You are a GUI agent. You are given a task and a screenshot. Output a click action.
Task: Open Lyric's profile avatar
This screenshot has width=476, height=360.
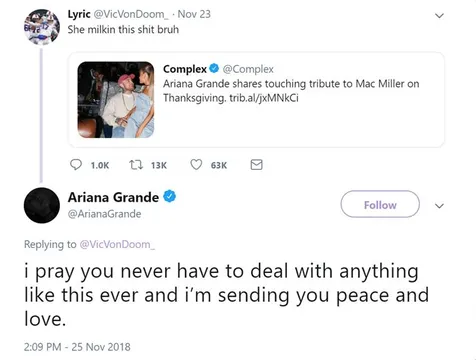tap(42, 27)
